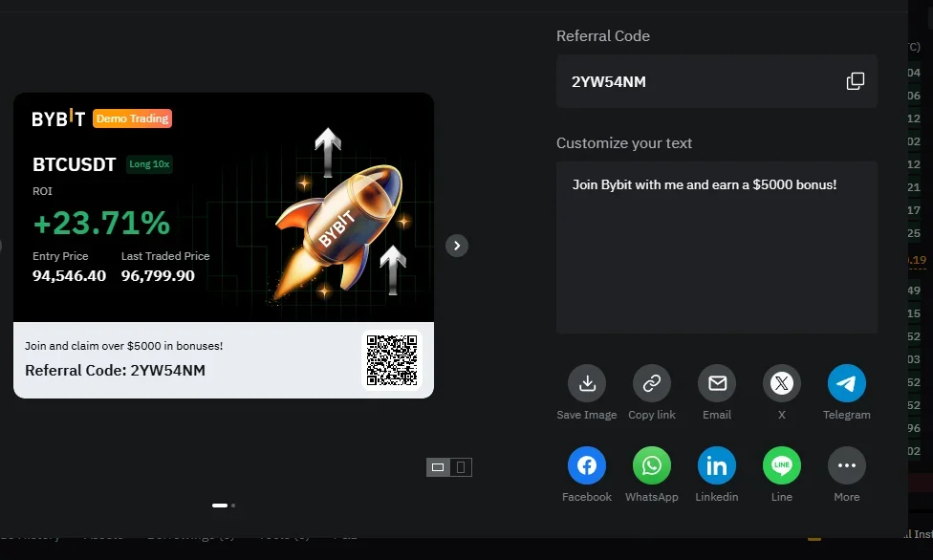Click the second carousel page dot
This screenshot has width=933, height=560.
[233, 506]
